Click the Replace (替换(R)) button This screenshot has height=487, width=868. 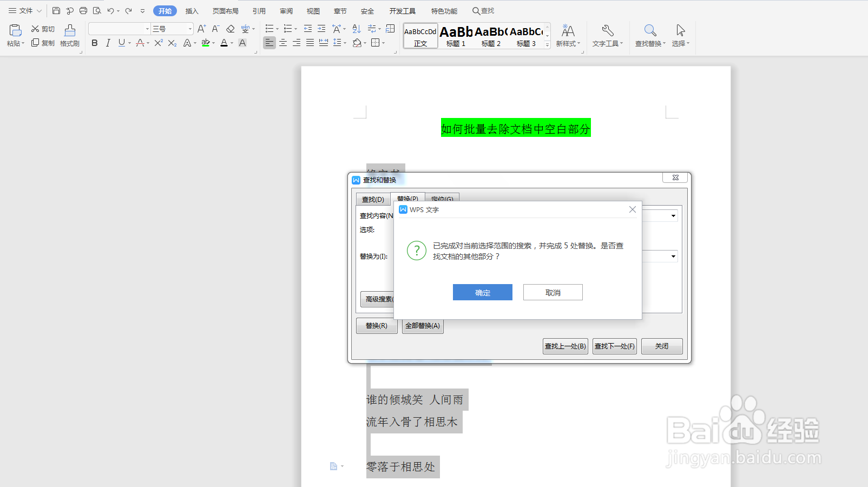(377, 326)
